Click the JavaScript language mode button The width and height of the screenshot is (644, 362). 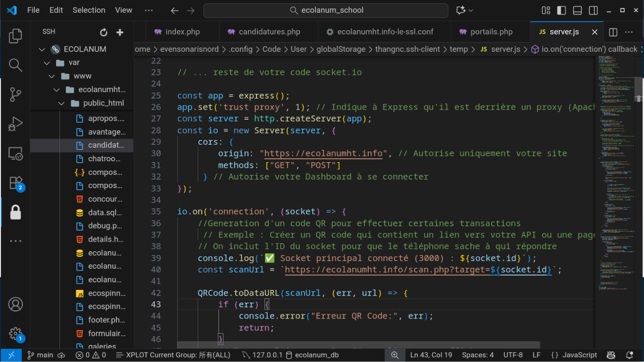(x=574, y=355)
